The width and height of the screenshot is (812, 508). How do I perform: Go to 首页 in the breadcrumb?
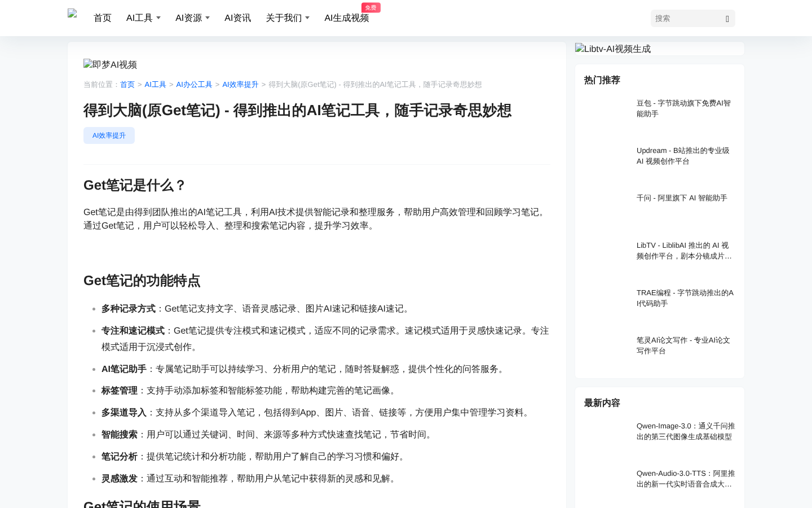(127, 85)
